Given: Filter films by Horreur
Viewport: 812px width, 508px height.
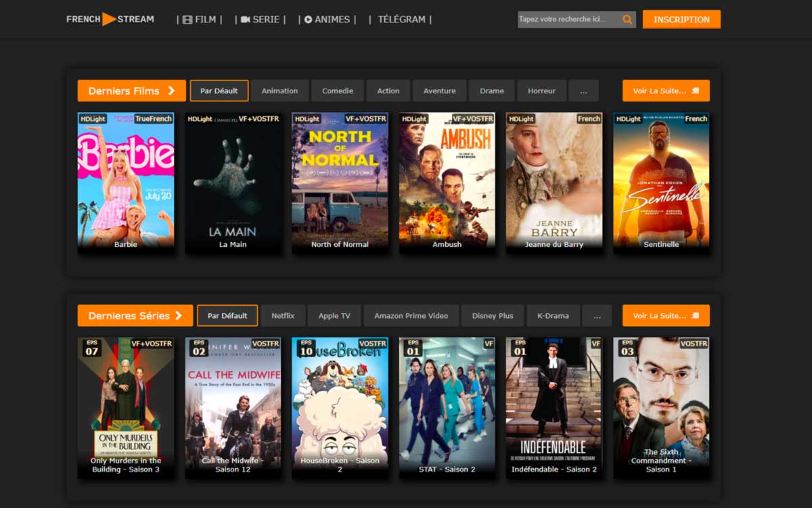Looking at the screenshot, I should [541, 91].
